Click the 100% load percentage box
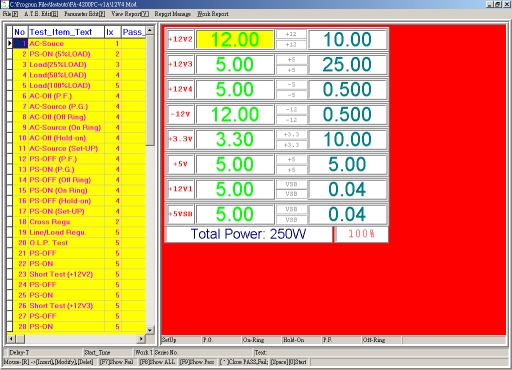 click(x=361, y=234)
